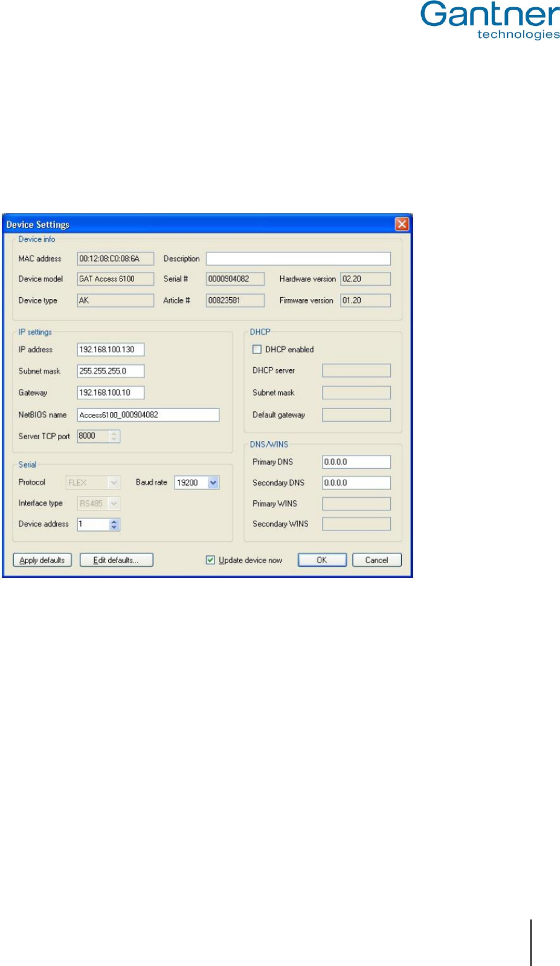Cancel the Device Settings dialog
This screenshot has width=560, height=966.
377,560
